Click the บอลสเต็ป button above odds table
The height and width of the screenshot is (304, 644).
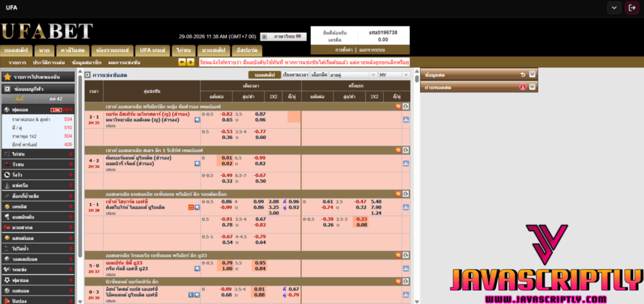point(265,75)
